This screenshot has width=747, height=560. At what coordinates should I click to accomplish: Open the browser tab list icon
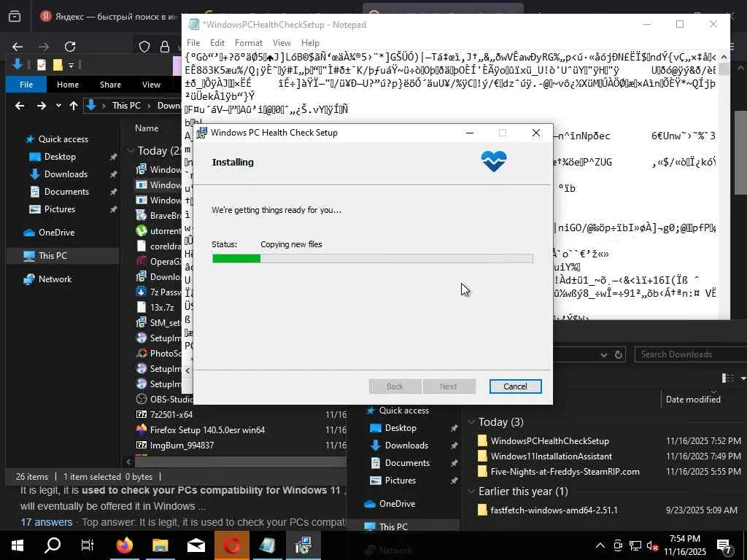click(15, 16)
